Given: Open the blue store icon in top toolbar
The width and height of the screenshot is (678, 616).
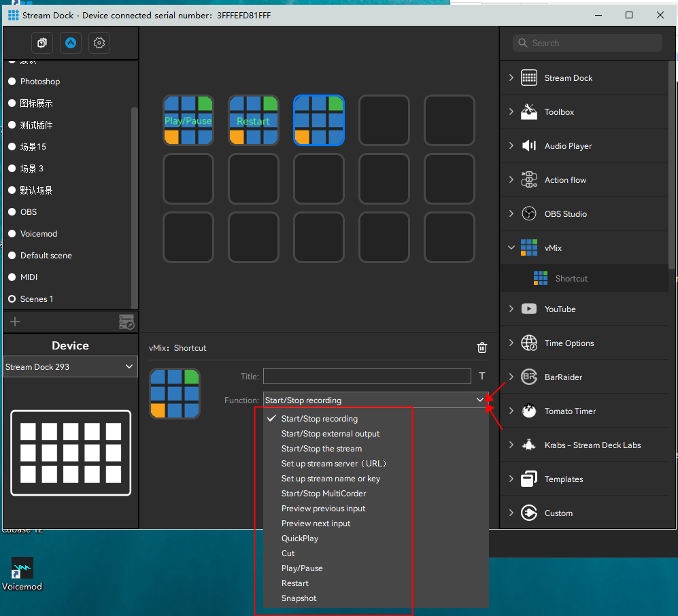Looking at the screenshot, I should coord(71,43).
